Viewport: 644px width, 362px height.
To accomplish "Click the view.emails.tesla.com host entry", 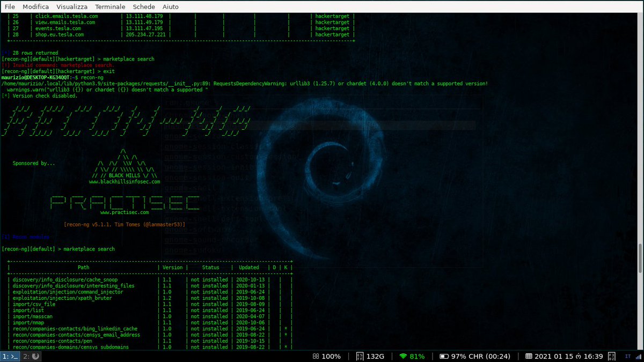I will (x=64, y=23).
